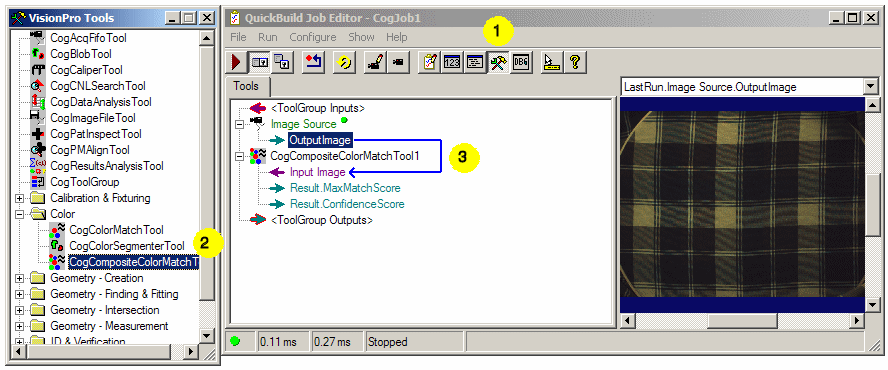This screenshot has height=370, width=888.
Task: Click the yellow circular reset arrow icon
Action: click(344, 62)
